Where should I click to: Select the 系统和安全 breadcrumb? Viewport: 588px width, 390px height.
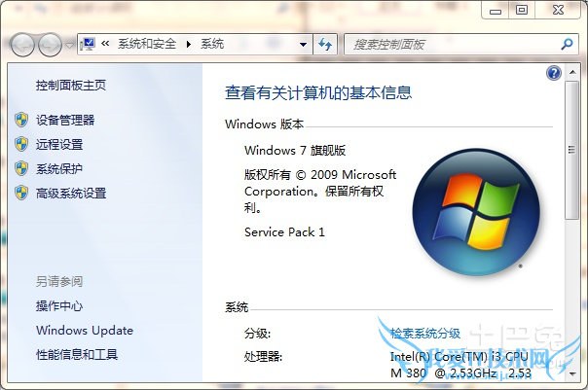click(x=147, y=44)
